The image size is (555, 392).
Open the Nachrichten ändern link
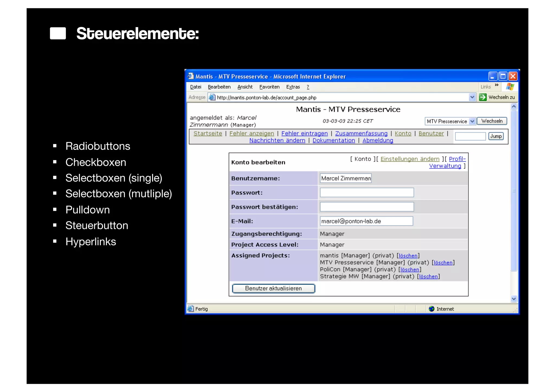(x=277, y=140)
